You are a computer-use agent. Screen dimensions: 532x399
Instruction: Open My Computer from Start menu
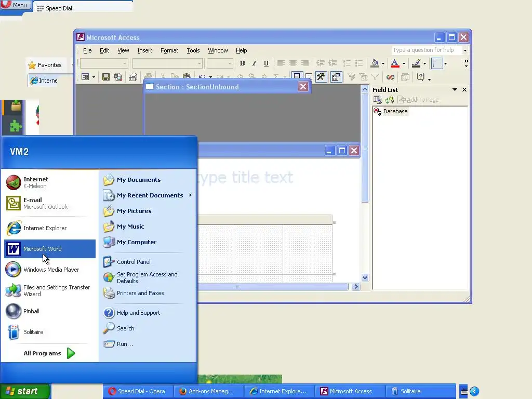(148, 242)
